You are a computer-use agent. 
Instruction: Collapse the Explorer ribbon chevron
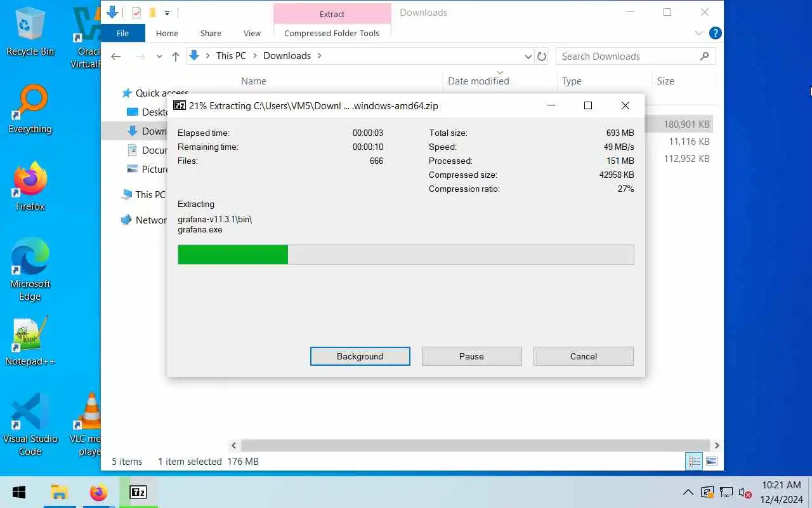click(699, 33)
